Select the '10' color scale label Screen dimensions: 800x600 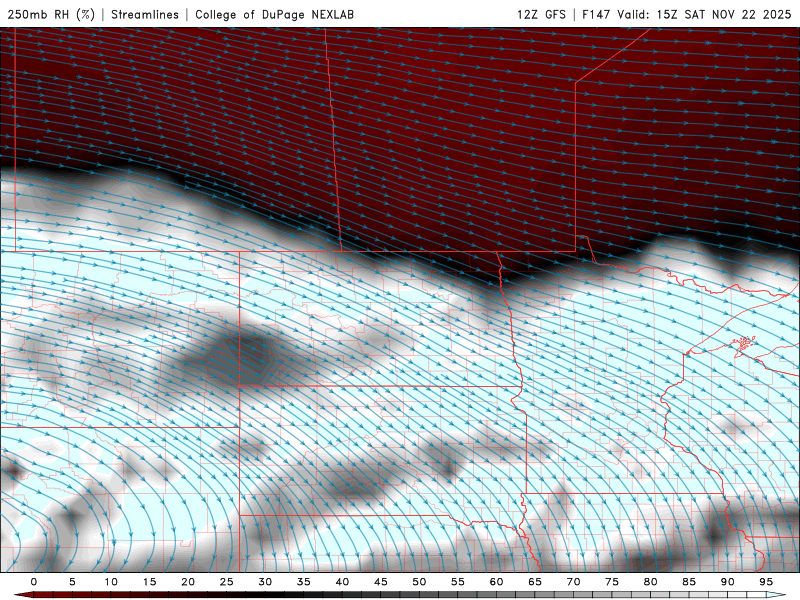tap(111, 582)
